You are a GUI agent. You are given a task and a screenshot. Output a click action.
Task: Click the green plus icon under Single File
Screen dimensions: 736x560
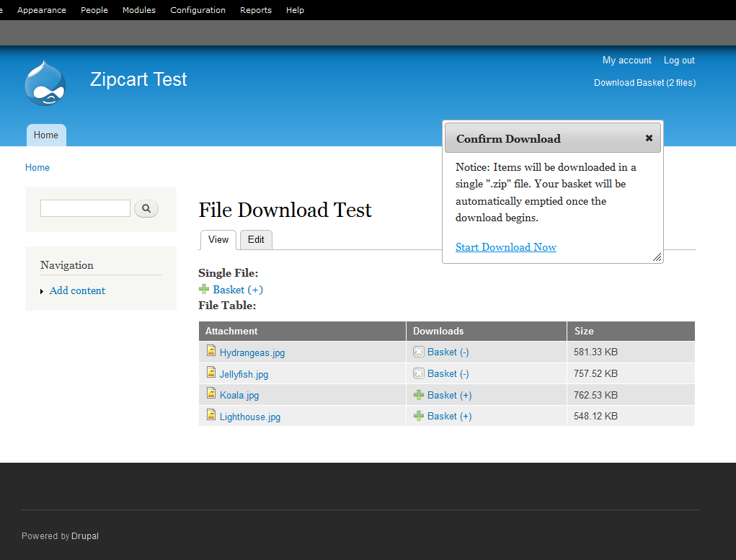point(204,289)
